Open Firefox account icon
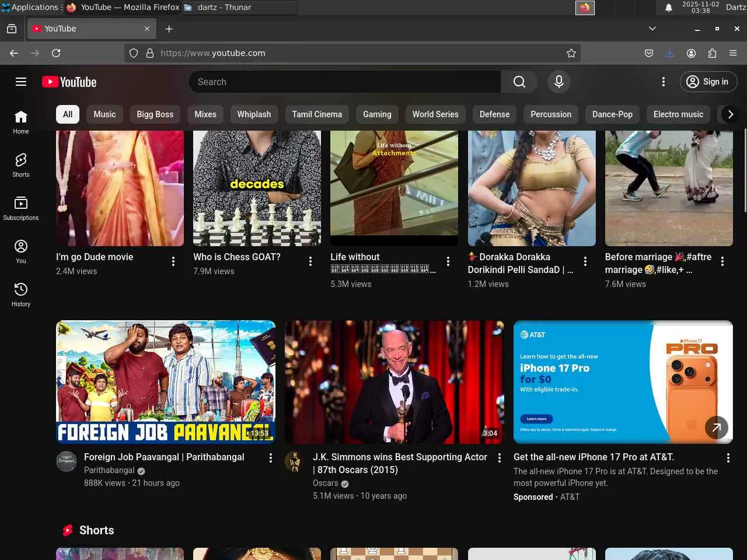This screenshot has width=747, height=560. [691, 53]
